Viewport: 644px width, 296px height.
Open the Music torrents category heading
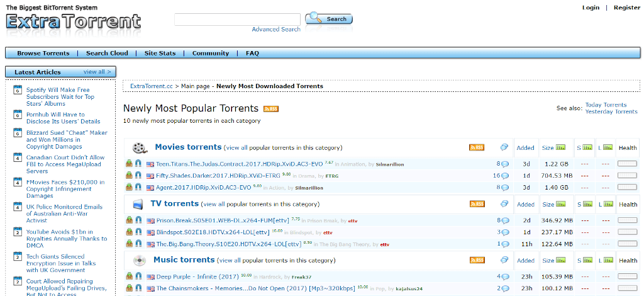pos(184,260)
